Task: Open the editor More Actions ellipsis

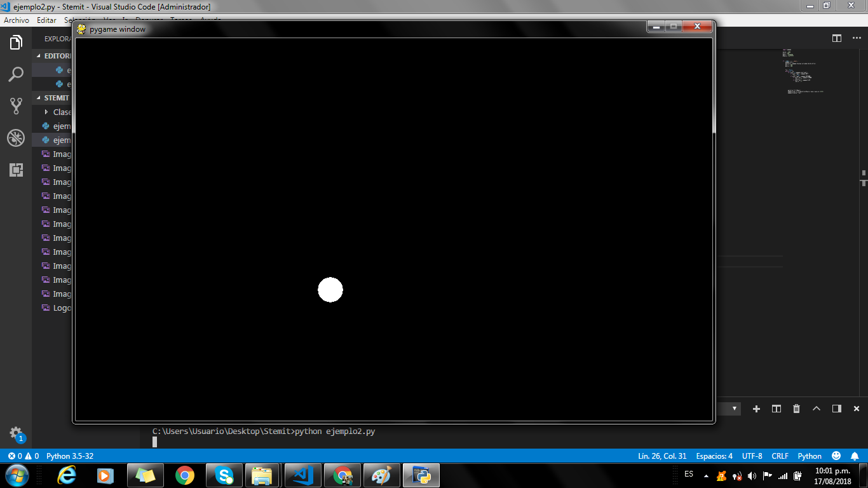Action: [x=857, y=38]
